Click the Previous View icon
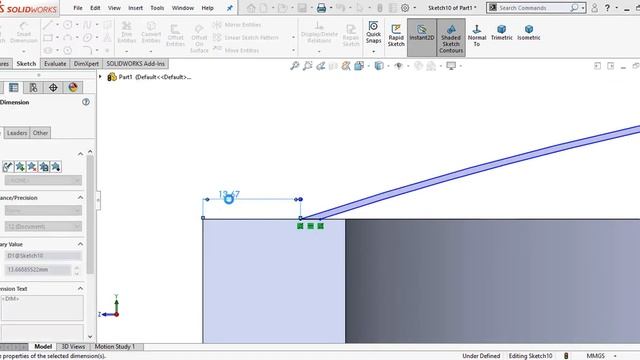The height and width of the screenshot is (360, 640). tap(320, 66)
